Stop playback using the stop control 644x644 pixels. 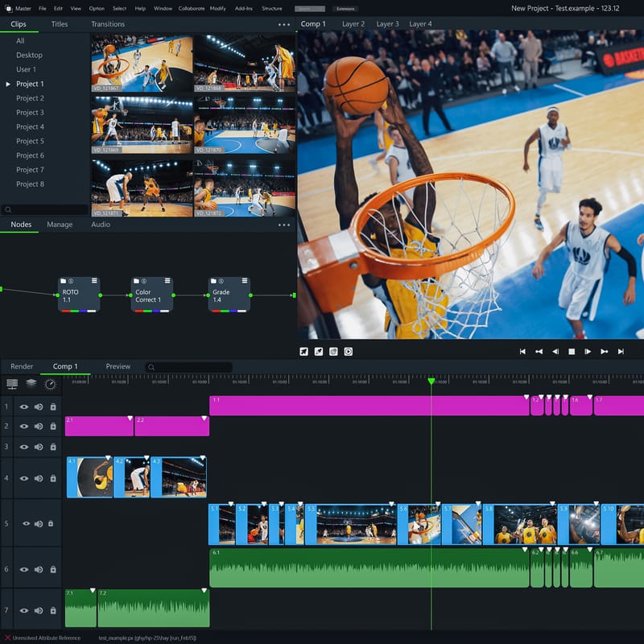573,351
